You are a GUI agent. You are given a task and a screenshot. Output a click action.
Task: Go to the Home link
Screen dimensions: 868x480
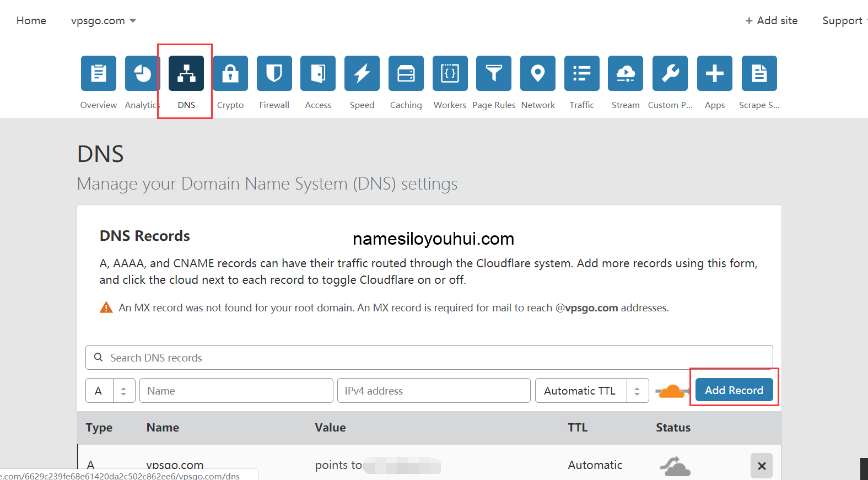click(31, 20)
